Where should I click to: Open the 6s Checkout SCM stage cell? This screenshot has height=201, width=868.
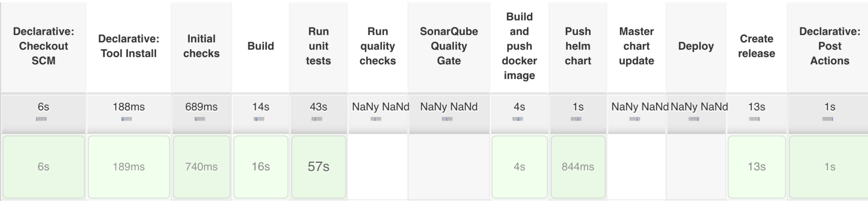tap(44, 166)
